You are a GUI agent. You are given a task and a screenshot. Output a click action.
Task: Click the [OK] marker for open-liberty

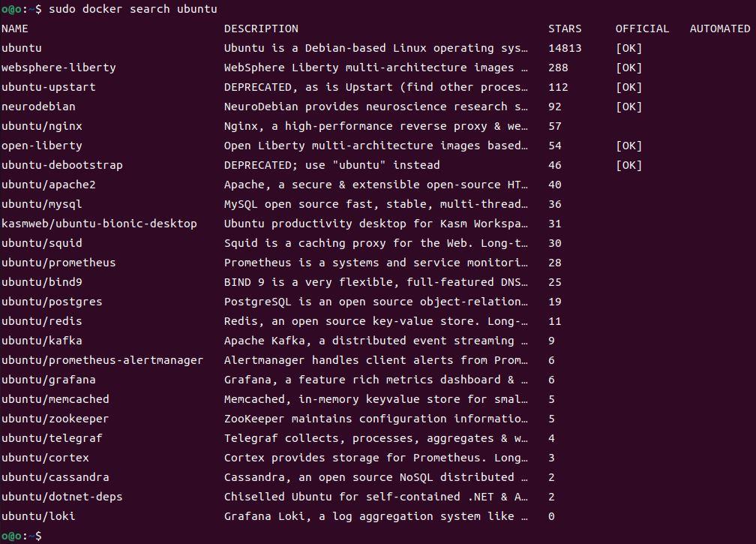pos(628,146)
